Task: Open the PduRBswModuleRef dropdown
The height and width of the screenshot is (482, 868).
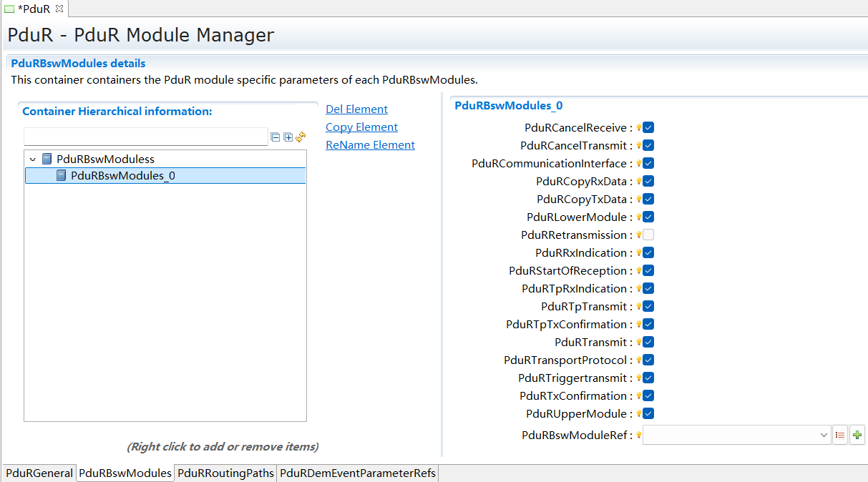Action: [824, 434]
